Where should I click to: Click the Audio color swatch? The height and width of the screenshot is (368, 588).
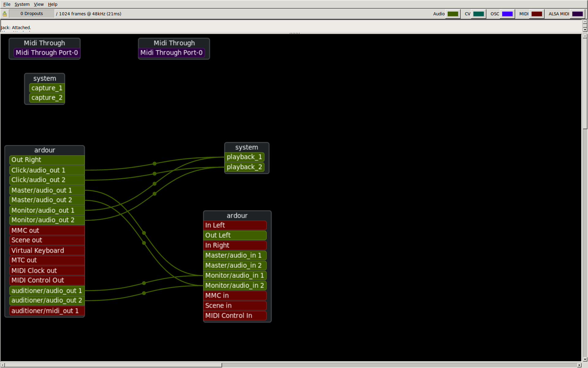[453, 14]
